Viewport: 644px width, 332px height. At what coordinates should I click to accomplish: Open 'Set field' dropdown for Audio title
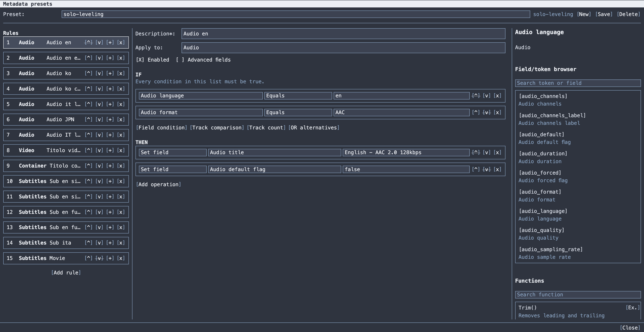[173, 152]
